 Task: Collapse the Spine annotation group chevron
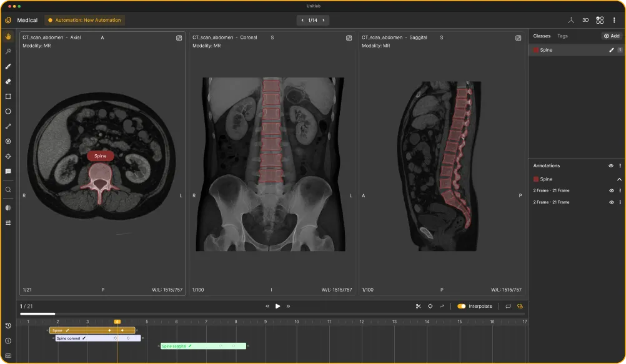(620, 179)
